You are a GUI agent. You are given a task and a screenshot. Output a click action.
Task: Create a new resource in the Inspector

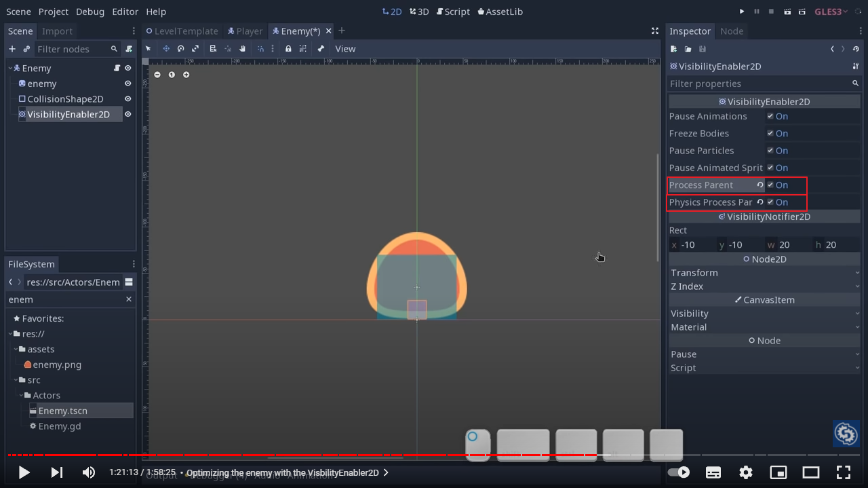coord(673,49)
